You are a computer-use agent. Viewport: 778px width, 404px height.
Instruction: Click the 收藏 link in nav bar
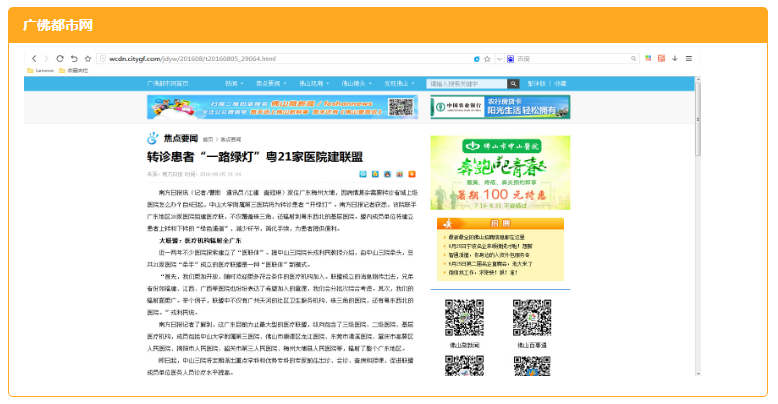click(560, 83)
